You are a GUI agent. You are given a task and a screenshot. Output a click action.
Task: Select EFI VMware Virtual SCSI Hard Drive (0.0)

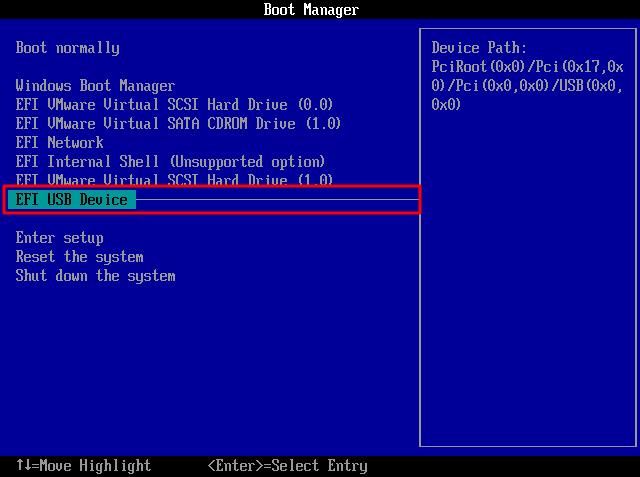coord(174,104)
